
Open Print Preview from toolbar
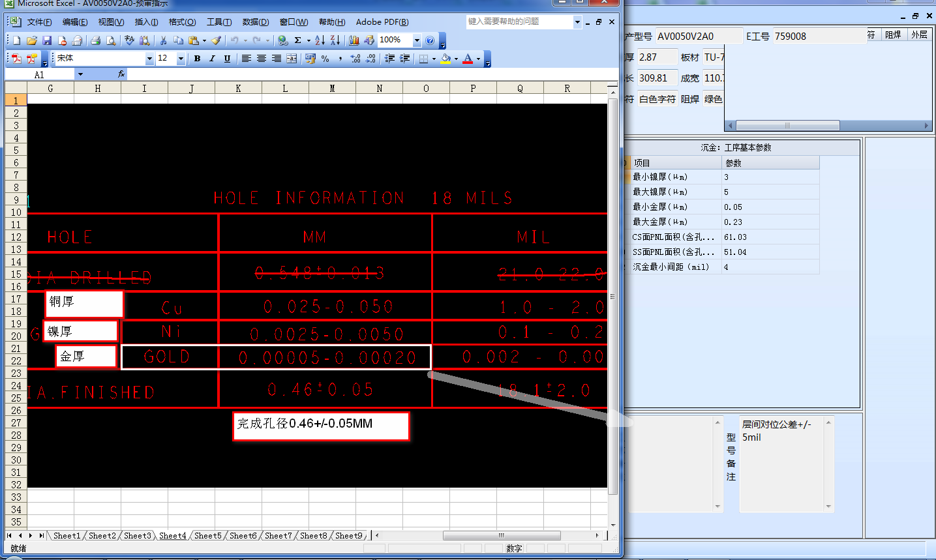tap(111, 40)
